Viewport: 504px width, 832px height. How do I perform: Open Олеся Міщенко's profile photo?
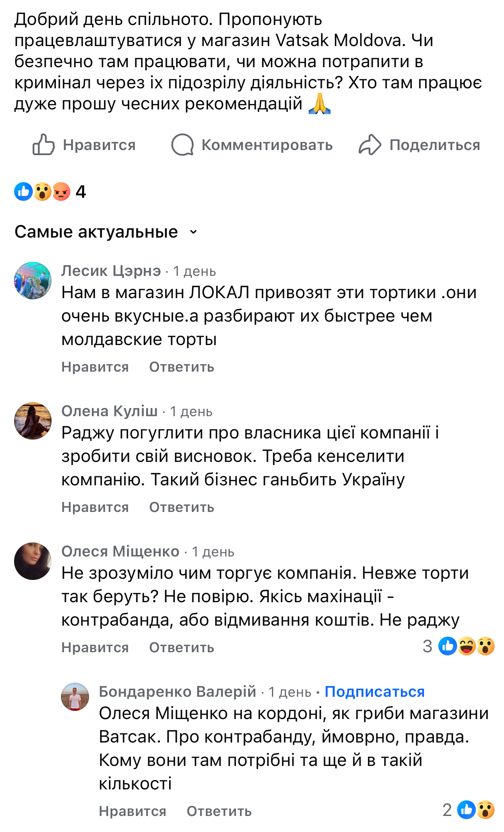33,561
